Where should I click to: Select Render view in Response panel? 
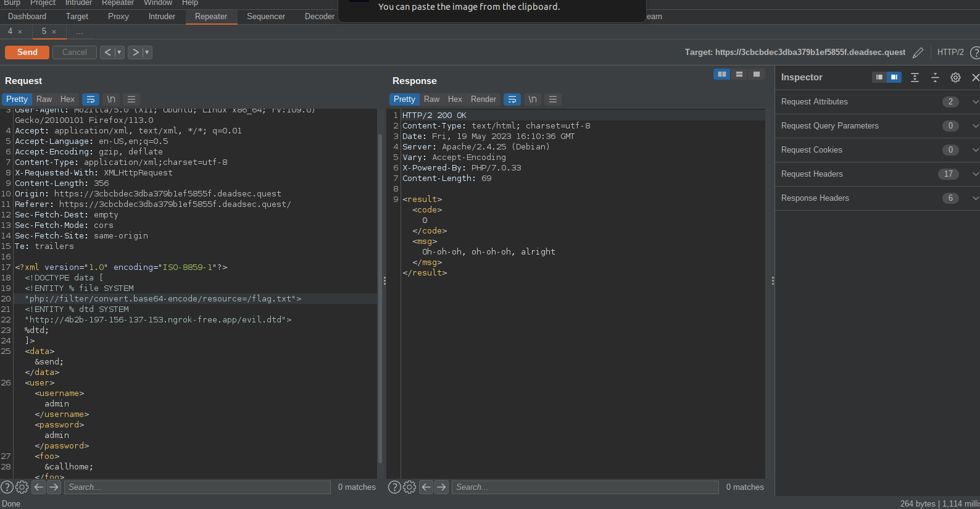[x=483, y=99]
